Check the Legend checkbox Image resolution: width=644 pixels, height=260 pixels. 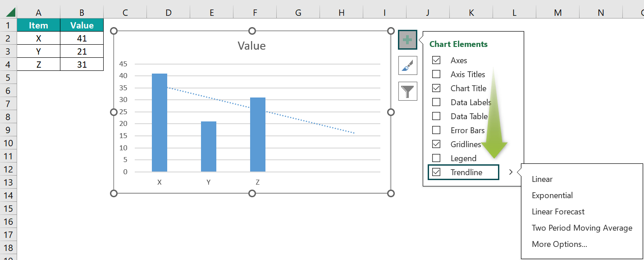(436, 158)
